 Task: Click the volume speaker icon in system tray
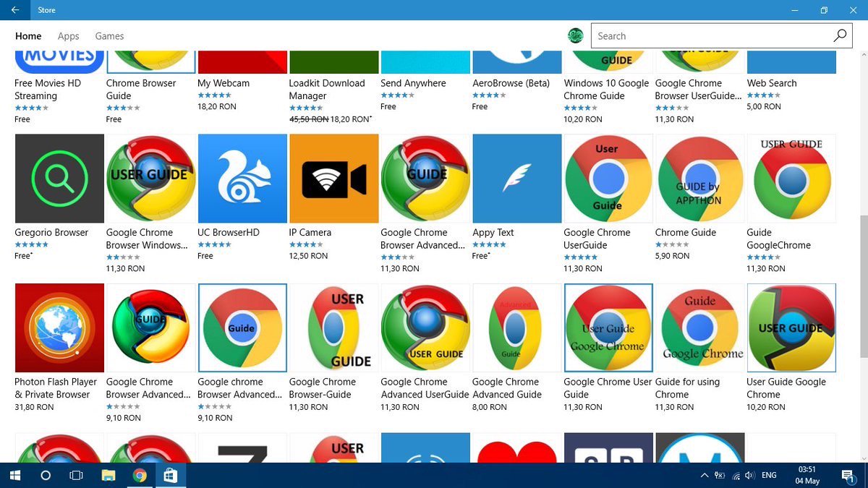pyautogui.click(x=751, y=475)
